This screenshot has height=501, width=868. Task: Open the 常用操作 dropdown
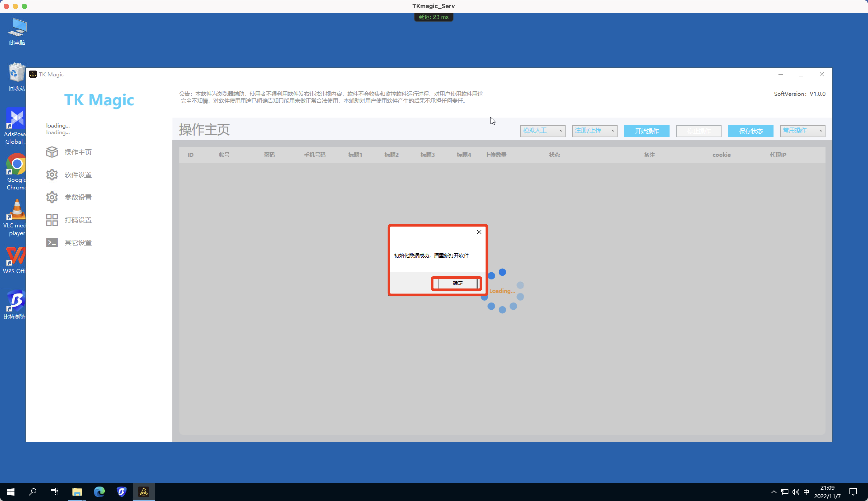pos(803,130)
